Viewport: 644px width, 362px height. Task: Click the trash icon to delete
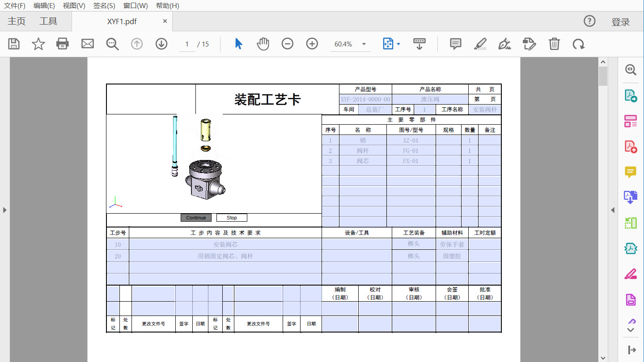click(554, 44)
